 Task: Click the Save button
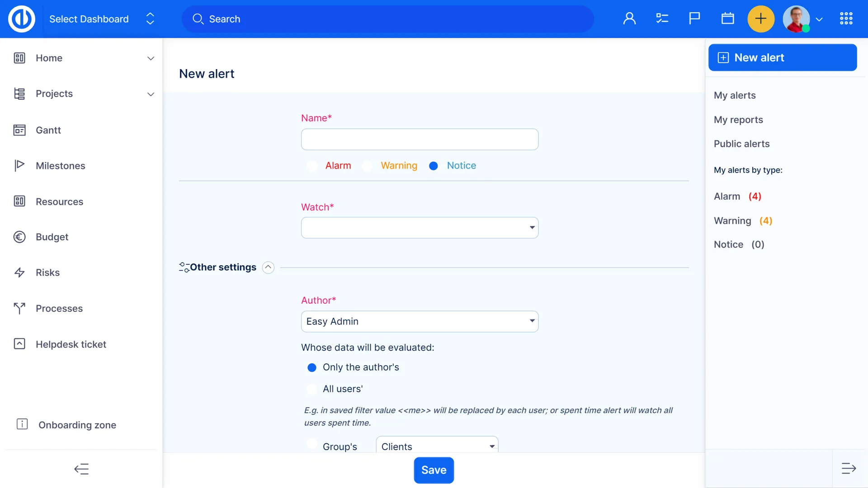tap(434, 470)
